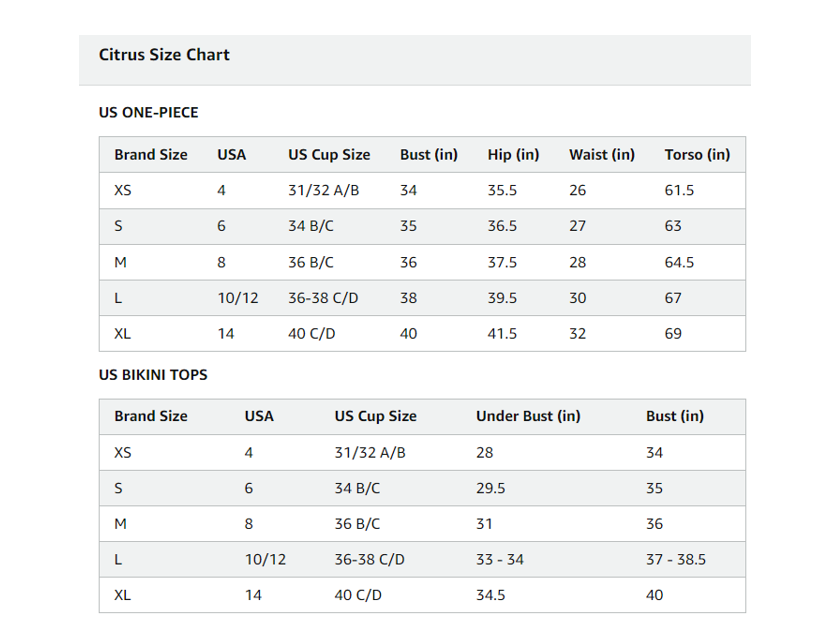This screenshot has height=643, width=815.
Task: Click 36 B/C in bikini tops table
Action: [x=357, y=524]
